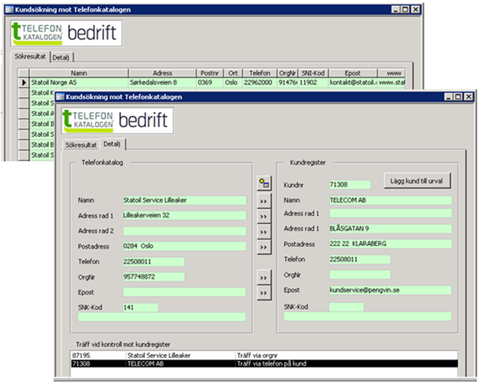Click the customer lookup icon button
The image size is (481, 385).
coord(264,183)
